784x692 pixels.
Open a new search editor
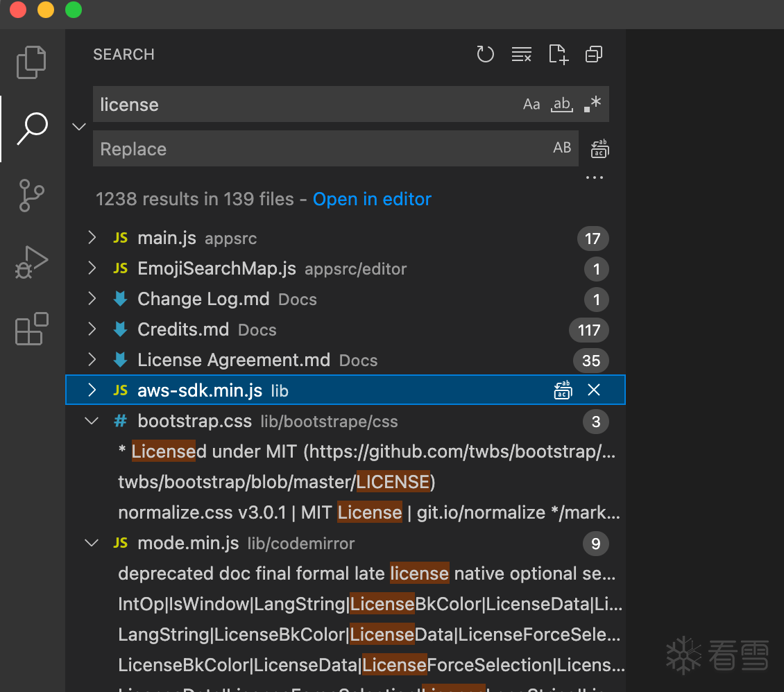point(558,54)
